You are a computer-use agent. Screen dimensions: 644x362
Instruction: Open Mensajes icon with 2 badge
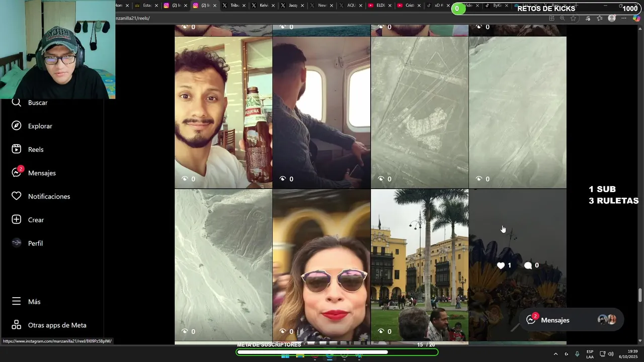click(17, 172)
